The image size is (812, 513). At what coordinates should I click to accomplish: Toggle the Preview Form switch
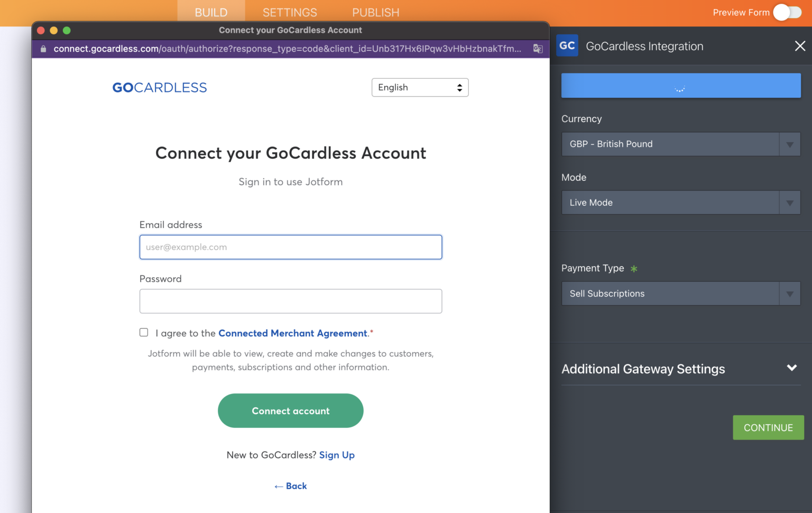point(787,12)
